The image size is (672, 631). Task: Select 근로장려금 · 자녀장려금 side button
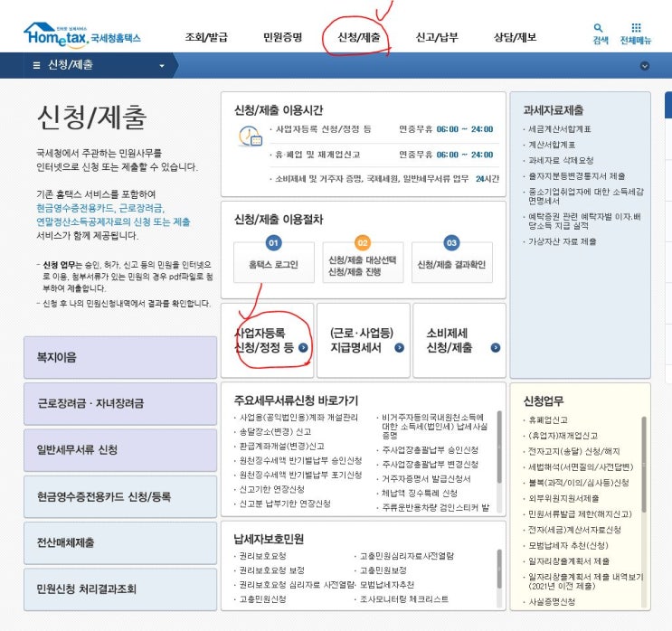click(x=120, y=403)
